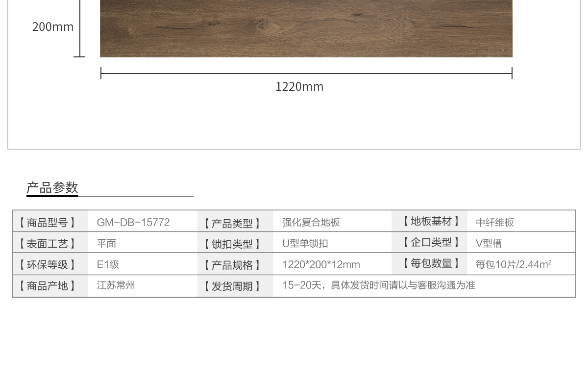This screenshot has width=588, height=384.
Task: Click the 表面工艺 label cell
Action: (48, 244)
